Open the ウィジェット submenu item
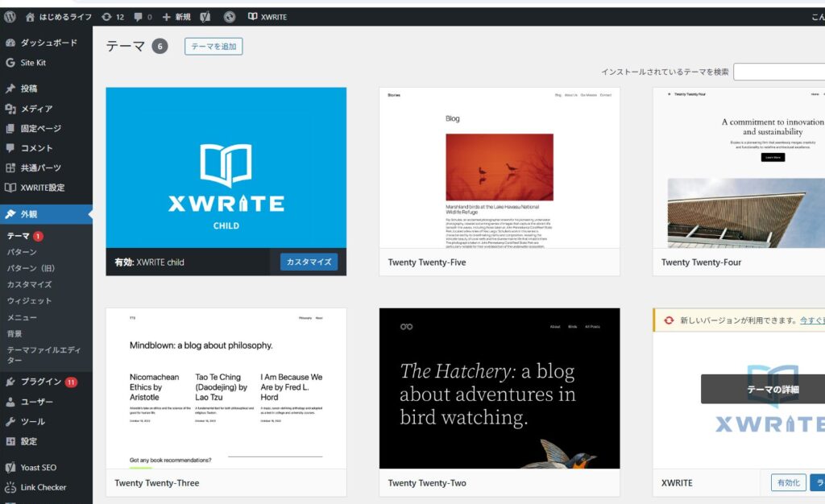Screen dimensions: 825x504 click(x=29, y=301)
